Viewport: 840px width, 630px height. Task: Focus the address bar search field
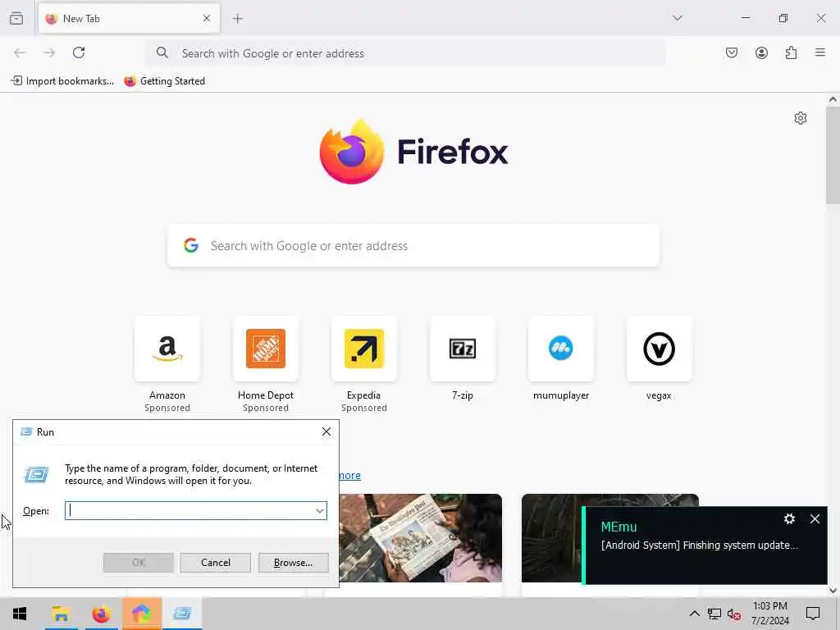click(x=405, y=53)
